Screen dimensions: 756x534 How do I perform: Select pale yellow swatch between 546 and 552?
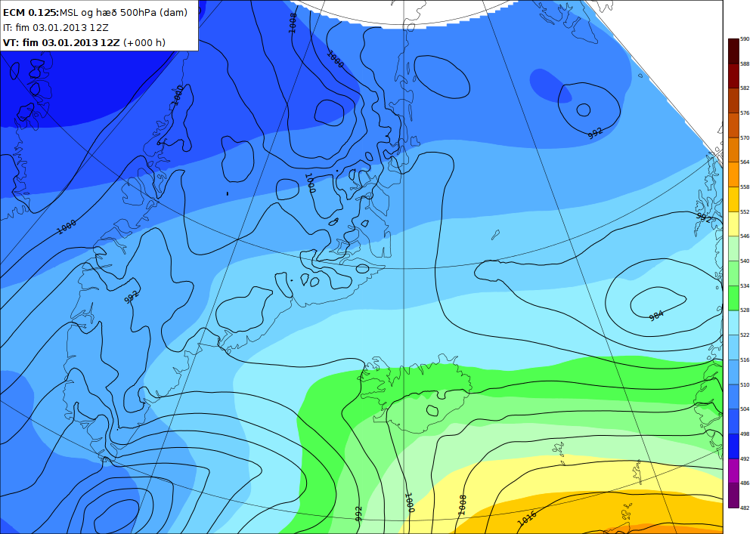(x=733, y=224)
